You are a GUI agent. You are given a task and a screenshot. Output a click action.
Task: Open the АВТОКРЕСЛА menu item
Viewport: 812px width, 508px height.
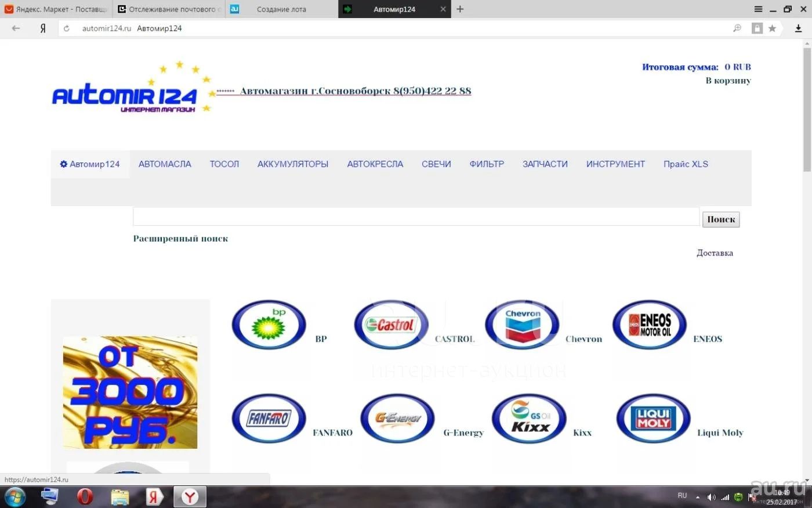[x=375, y=164]
